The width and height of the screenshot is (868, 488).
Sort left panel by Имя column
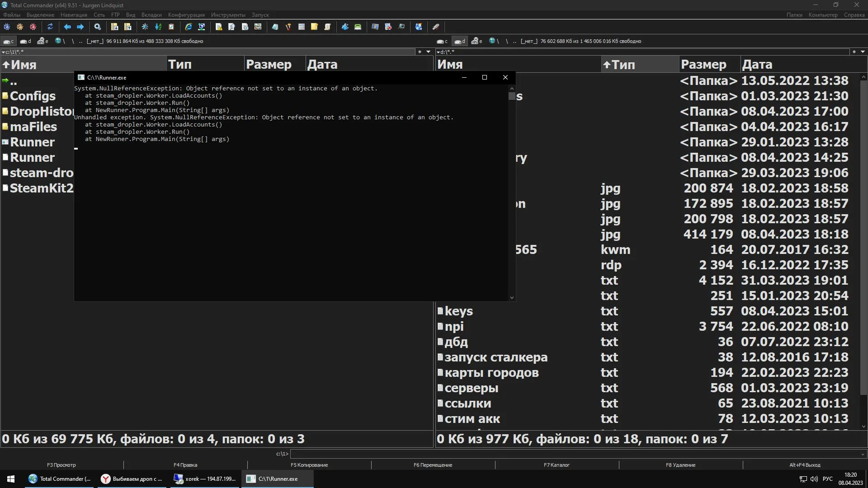(84, 64)
